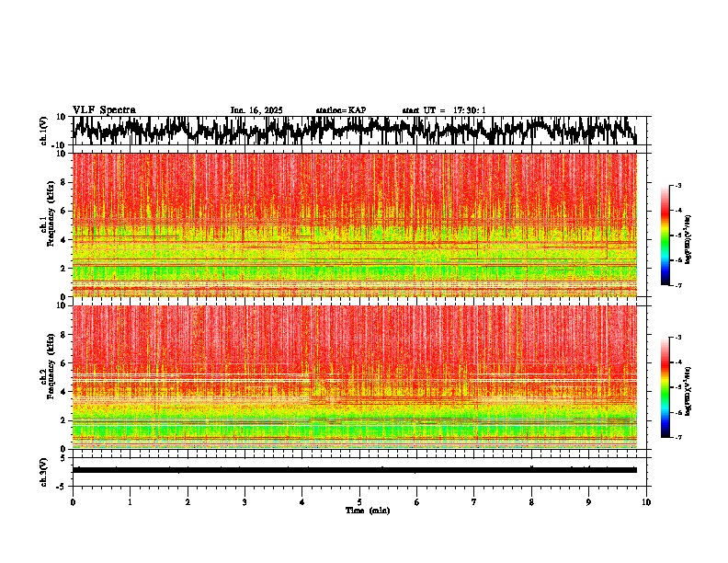Click the "station=KAP" label
728x563 pixels.
[341, 110]
